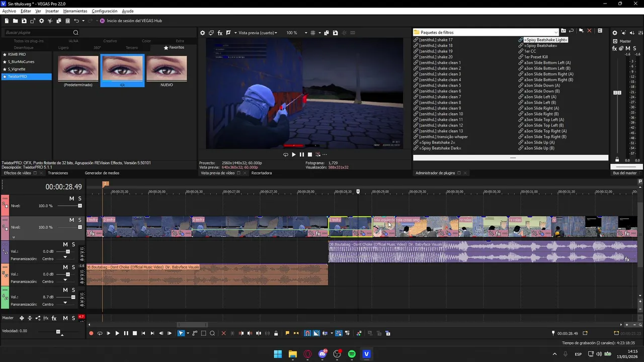Select the S_Vignette plug-in

[17, 69]
